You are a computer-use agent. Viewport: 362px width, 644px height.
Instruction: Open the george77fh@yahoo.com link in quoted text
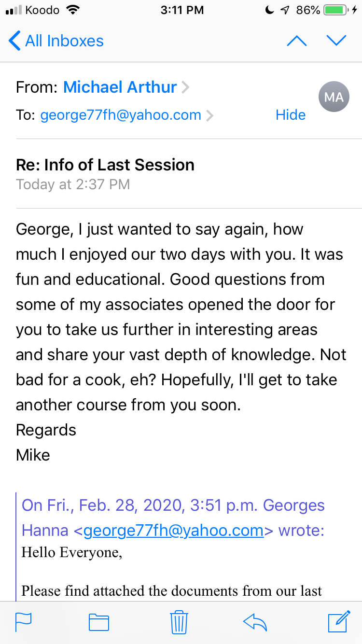click(174, 531)
